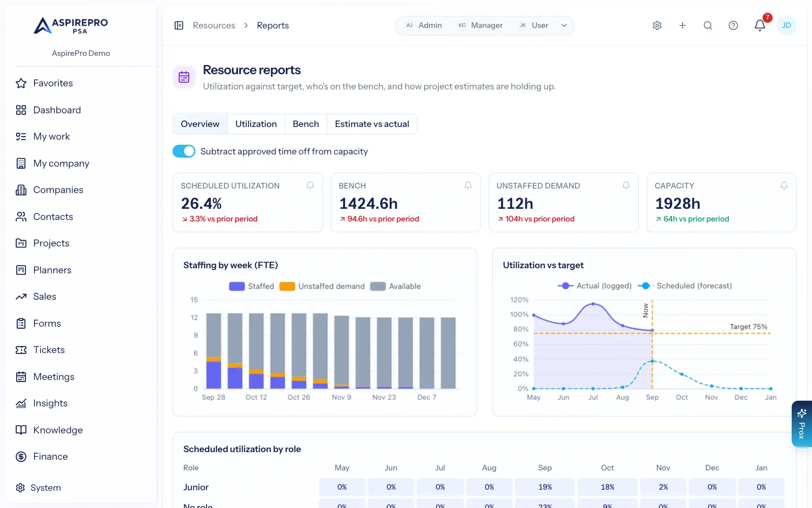This screenshot has width=812, height=508.
Task: Click Junior Sep 19% cell
Action: point(545,487)
